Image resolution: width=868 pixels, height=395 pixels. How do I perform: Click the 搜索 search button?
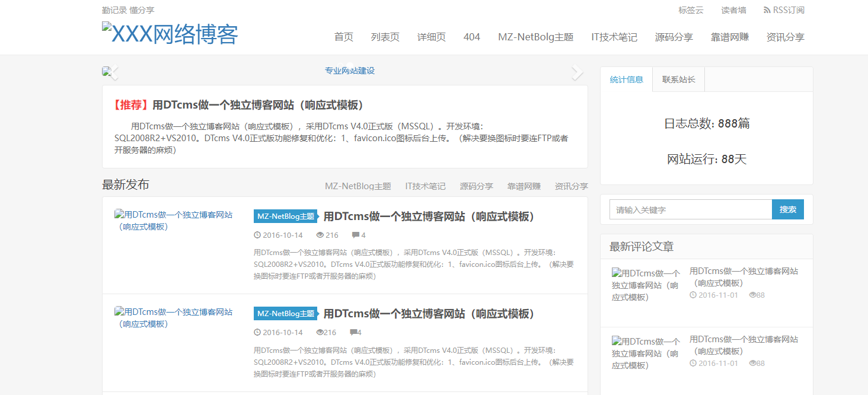[788, 209]
